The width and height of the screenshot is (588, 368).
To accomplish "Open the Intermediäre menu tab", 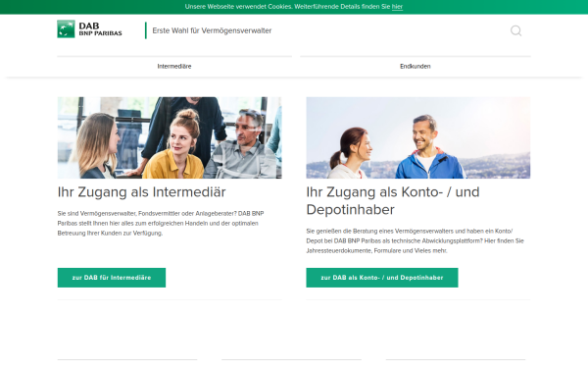I will [174, 67].
